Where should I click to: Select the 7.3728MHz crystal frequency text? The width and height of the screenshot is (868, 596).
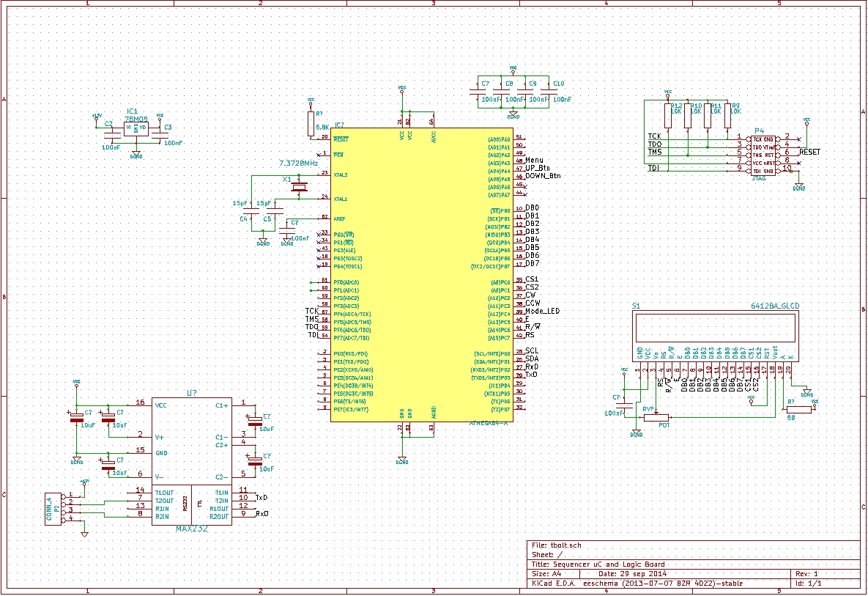pyautogui.click(x=298, y=163)
